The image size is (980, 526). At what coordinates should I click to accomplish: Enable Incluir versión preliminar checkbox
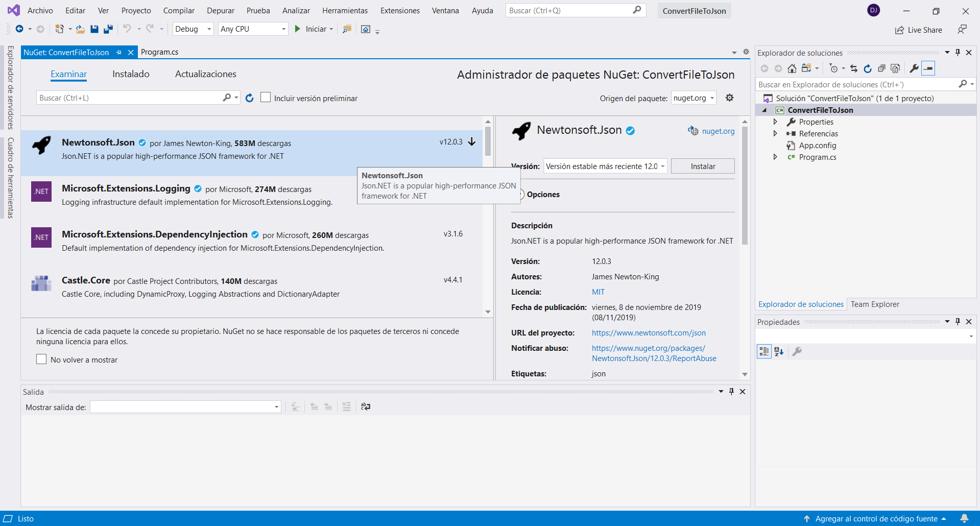266,98
